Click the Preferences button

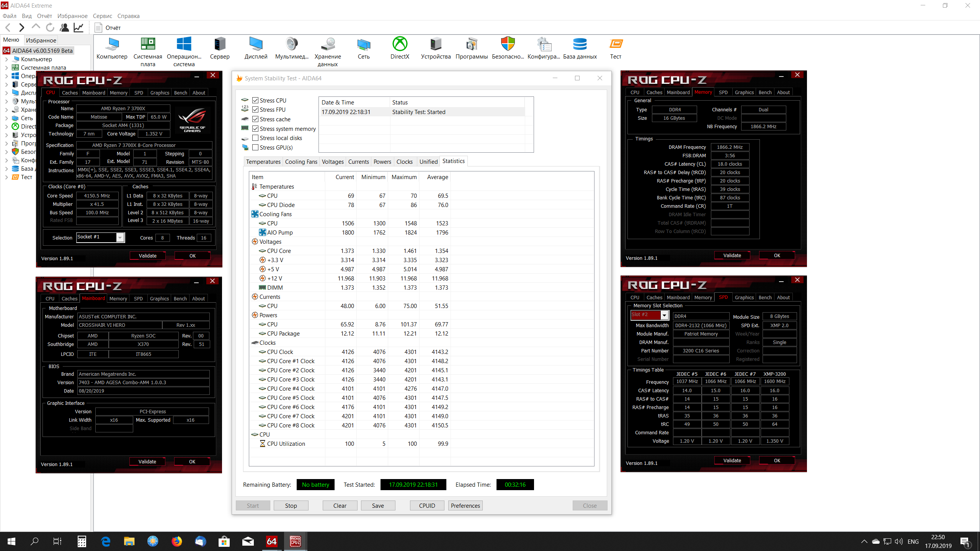click(465, 505)
